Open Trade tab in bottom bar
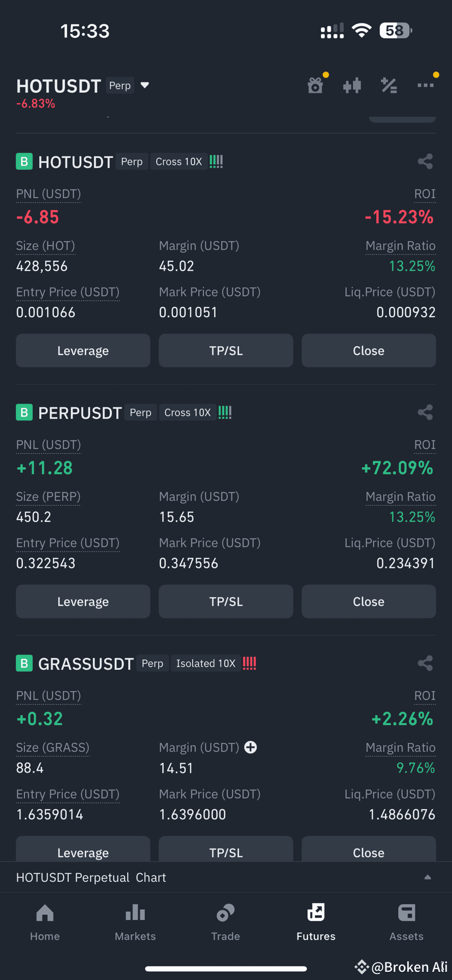 (x=225, y=923)
